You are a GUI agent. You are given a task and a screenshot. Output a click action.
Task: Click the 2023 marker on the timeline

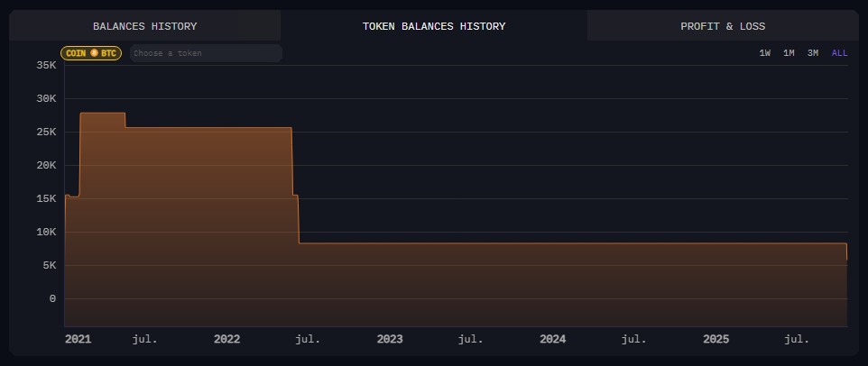coord(390,339)
